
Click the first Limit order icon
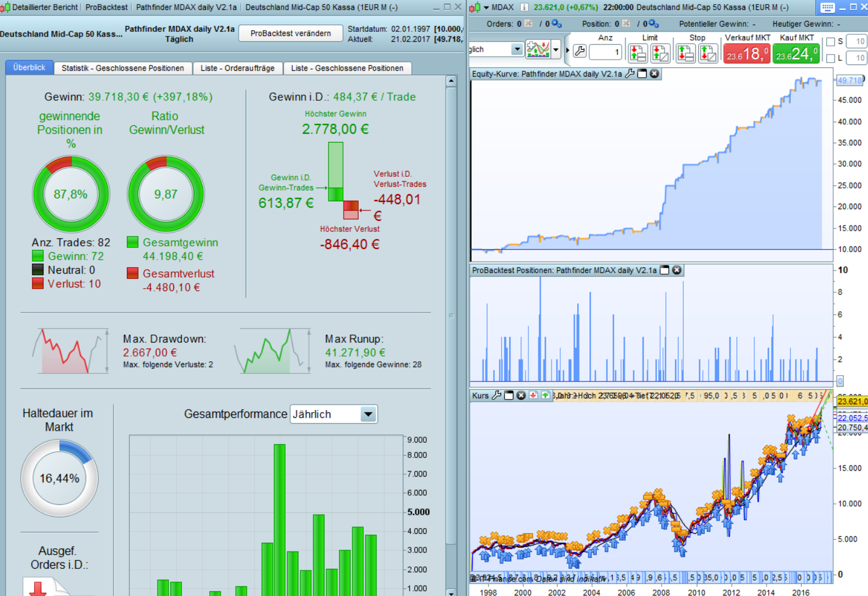[x=638, y=53]
